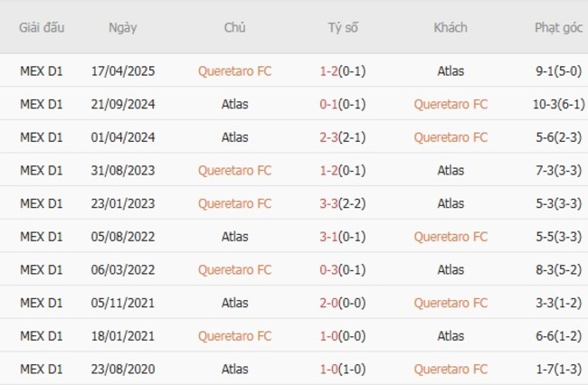Open Queretaro FC from the 18/01/2021 match
588x385 pixels.
click(234, 336)
